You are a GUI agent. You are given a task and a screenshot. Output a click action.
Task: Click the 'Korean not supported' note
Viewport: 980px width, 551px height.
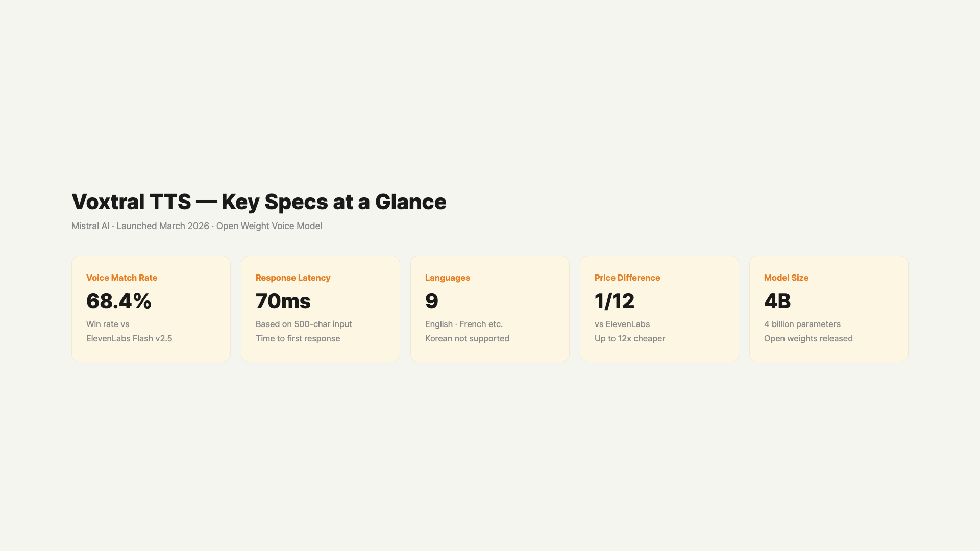(467, 338)
